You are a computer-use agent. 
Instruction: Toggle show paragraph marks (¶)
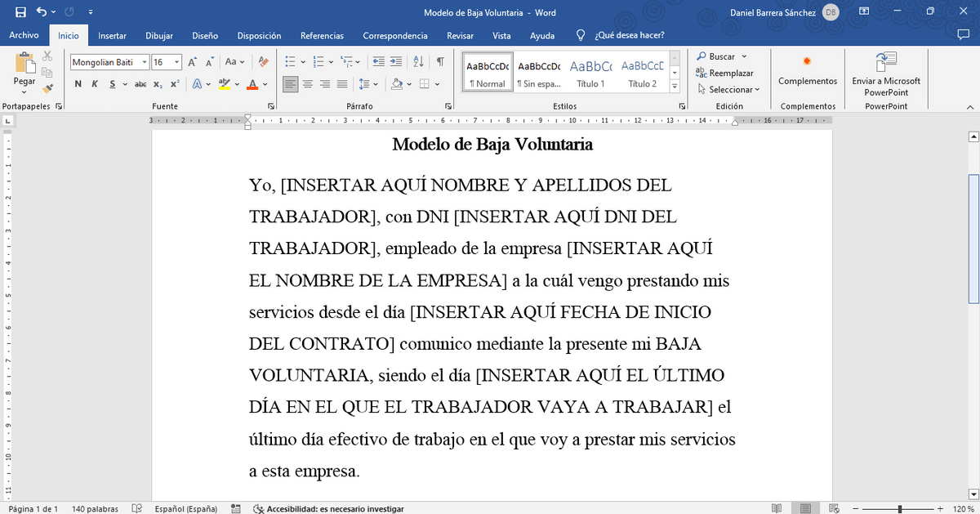(440, 62)
